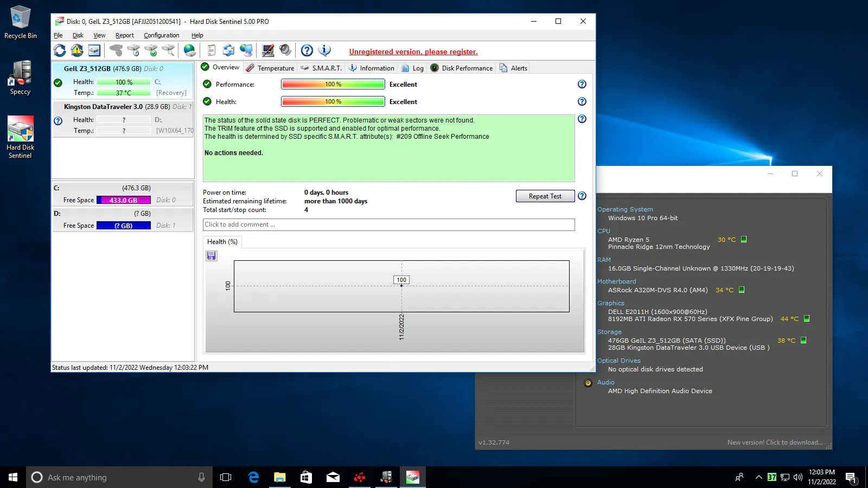Viewport: 868px width, 488px height.
Task: Open the View menu
Action: point(99,35)
